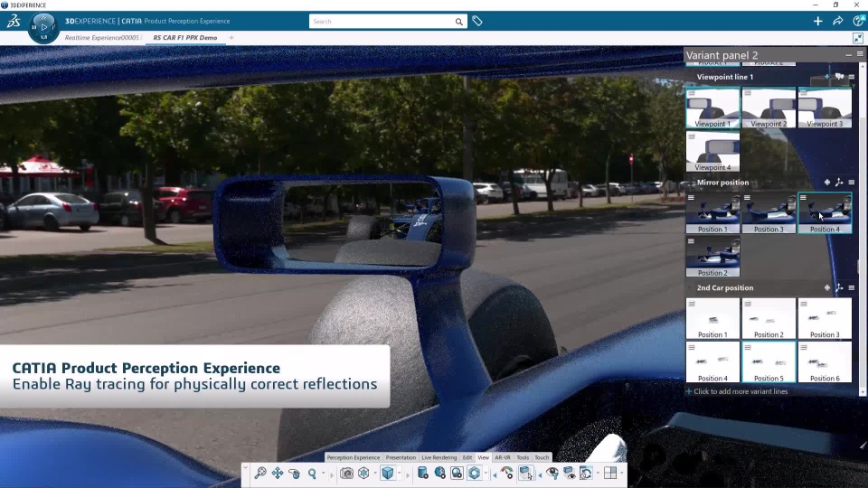Viewport: 868px width, 488px height.
Task: Click into the Search field
Action: pyautogui.click(x=382, y=21)
